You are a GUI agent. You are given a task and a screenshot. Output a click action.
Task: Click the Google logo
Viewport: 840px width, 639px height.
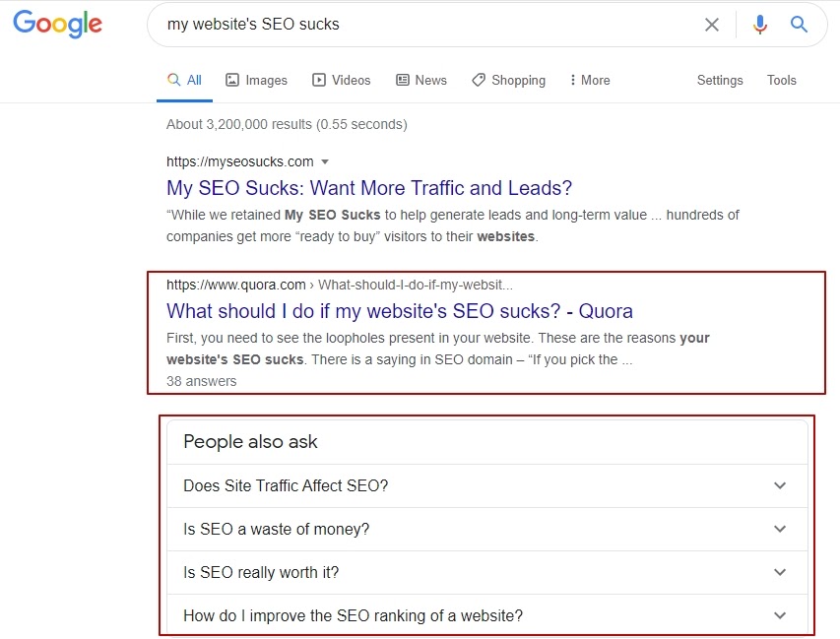[x=57, y=24]
